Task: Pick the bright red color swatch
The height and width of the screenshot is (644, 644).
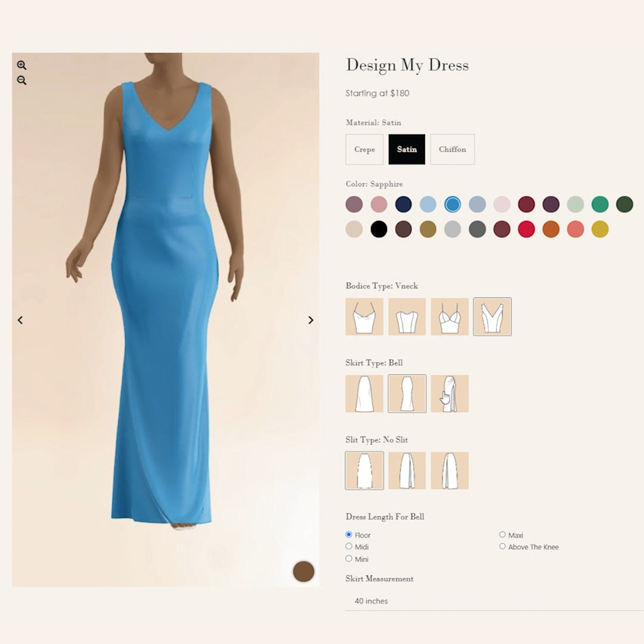Action: point(527,229)
